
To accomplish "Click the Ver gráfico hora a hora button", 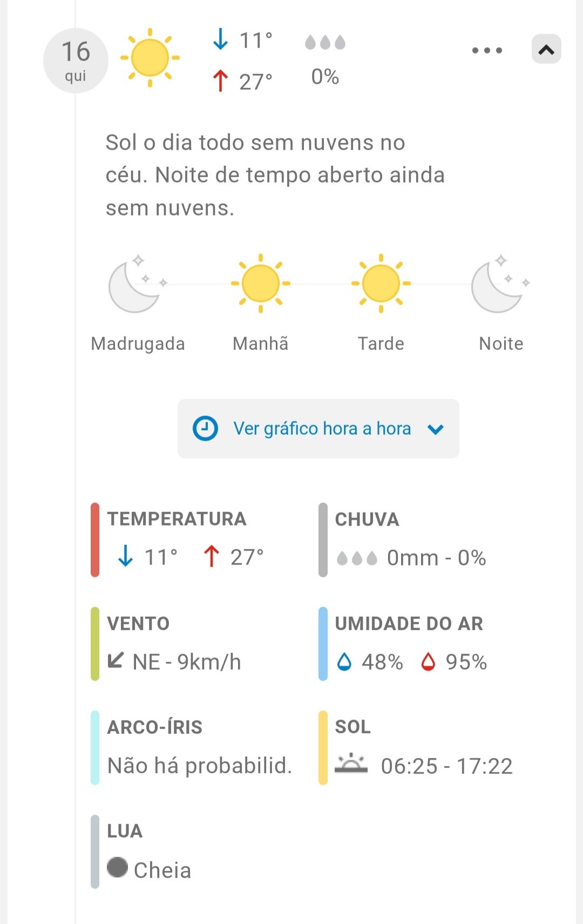I will tap(318, 429).
